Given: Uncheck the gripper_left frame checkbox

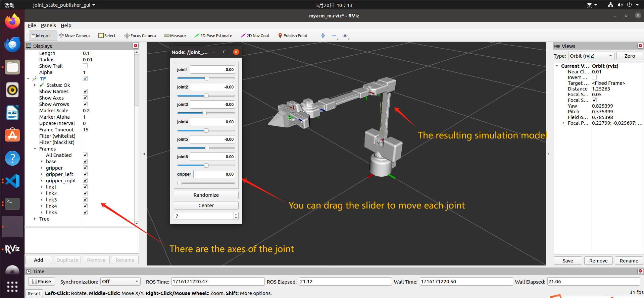Looking at the screenshot, I should (x=85, y=174).
